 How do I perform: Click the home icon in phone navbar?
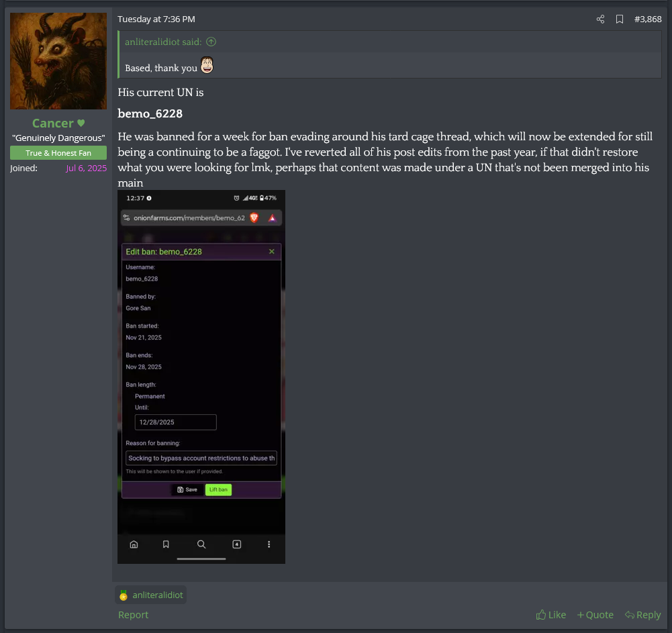coord(134,544)
